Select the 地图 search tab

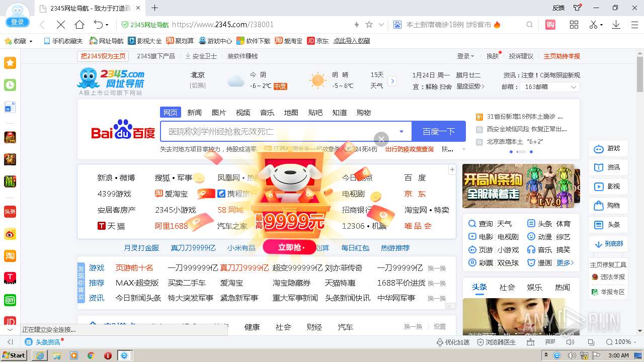[291, 113]
